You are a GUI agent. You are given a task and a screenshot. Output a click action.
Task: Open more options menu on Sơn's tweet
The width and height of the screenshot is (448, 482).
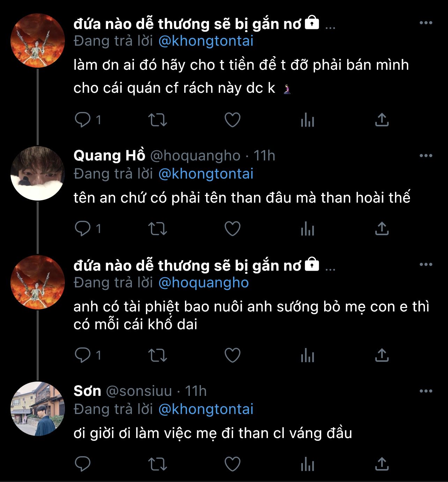tap(426, 391)
